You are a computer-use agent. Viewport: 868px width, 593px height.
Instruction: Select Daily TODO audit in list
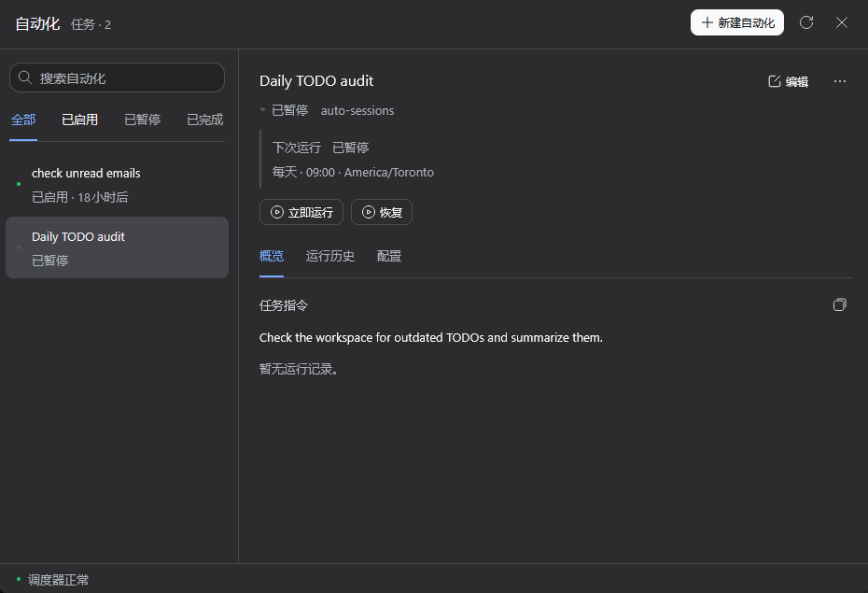pos(117,247)
